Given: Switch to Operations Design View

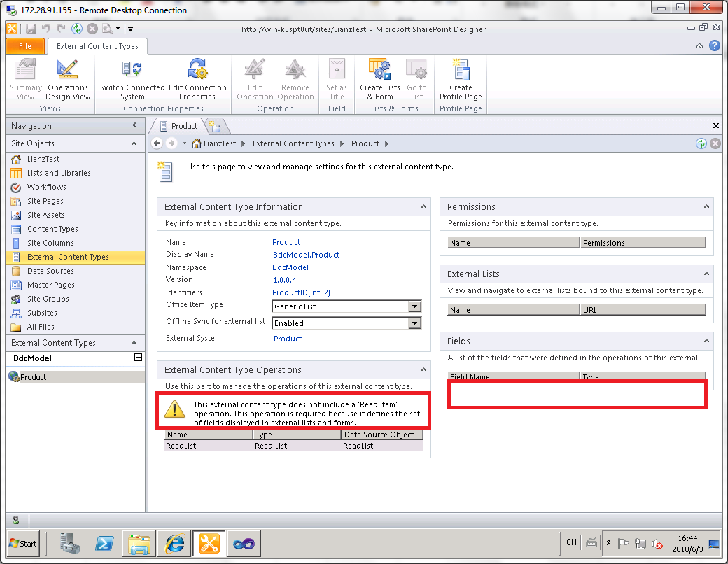Looking at the screenshot, I should (68, 79).
